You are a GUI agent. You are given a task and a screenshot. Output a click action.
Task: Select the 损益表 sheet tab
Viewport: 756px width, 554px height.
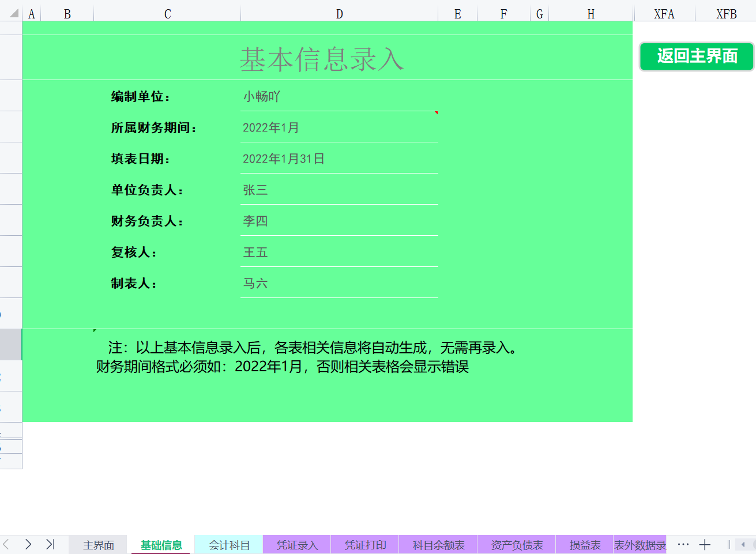(x=585, y=544)
